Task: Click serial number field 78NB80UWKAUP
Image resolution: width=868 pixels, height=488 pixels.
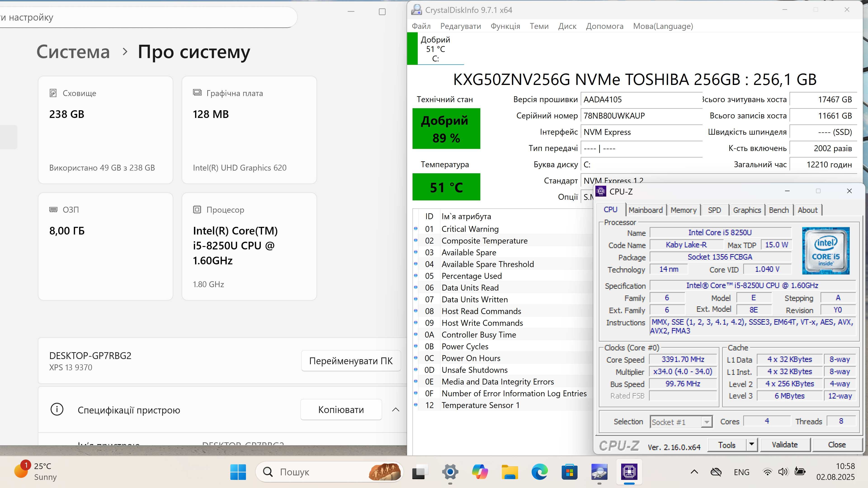Action: 642,116
